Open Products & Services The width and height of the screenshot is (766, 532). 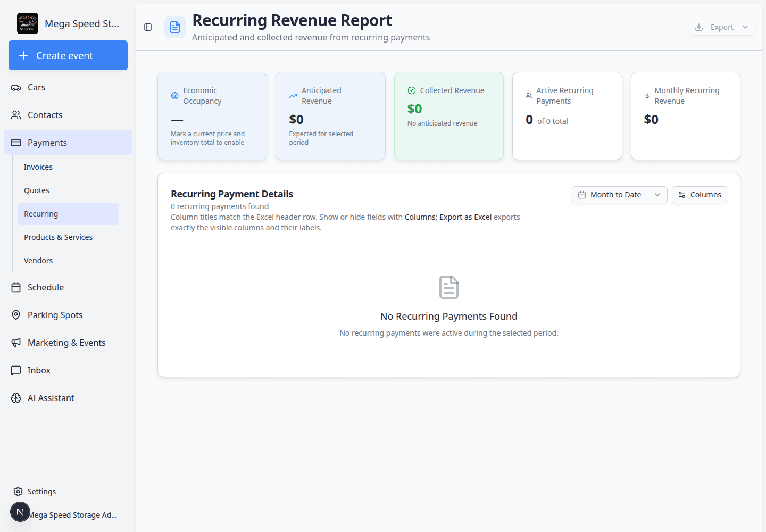[x=68, y=237]
